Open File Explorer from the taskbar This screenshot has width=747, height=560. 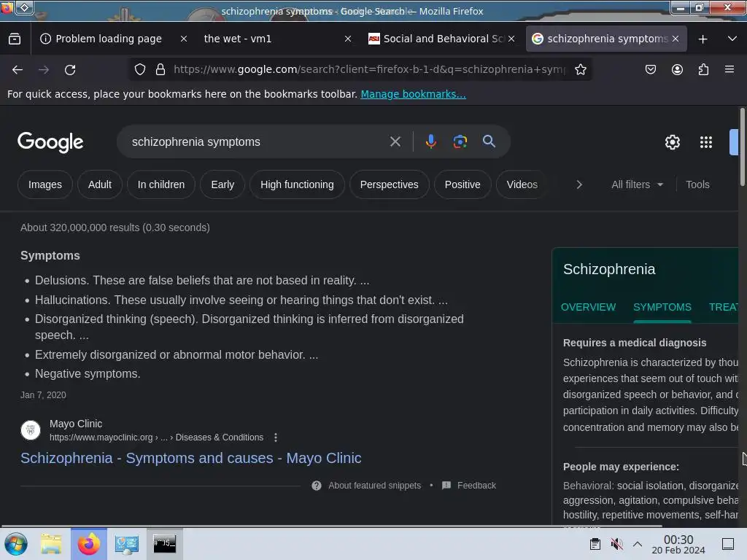click(x=51, y=544)
